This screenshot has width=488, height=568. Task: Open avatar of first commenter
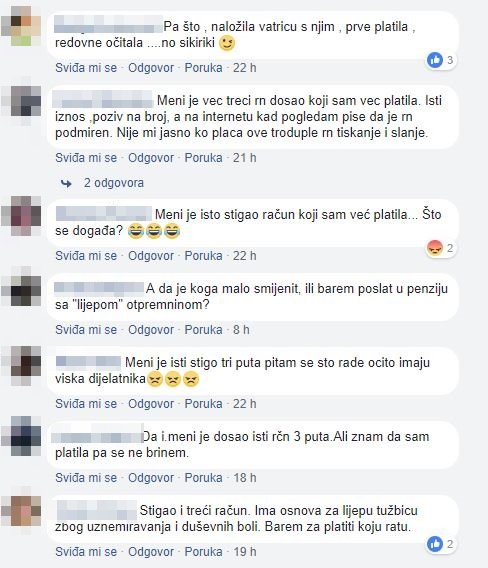coord(21,26)
